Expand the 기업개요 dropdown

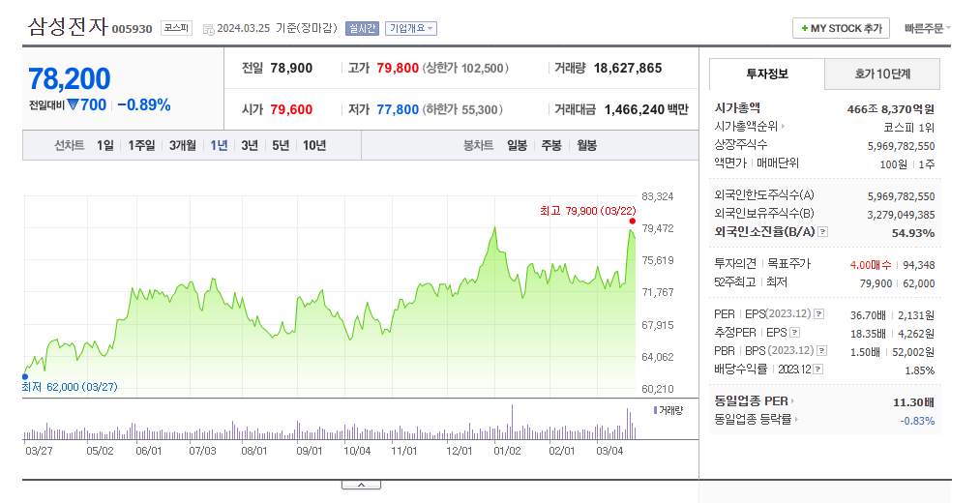[410, 28]
